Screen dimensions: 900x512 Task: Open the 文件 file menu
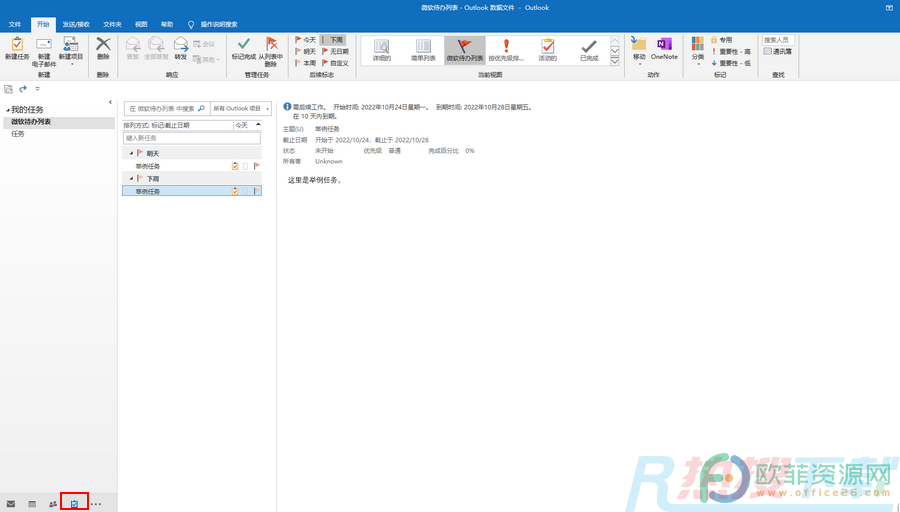click(15, 24)
